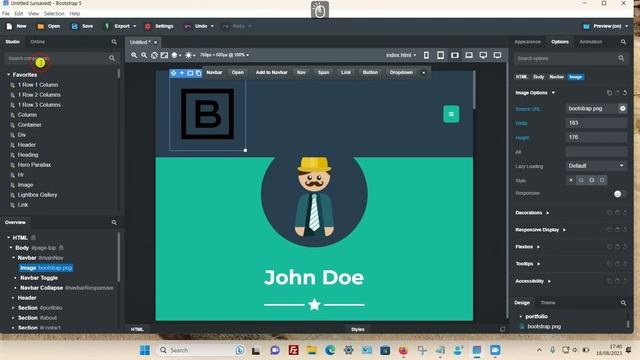640x360 pixels.
Task: Open the Selection menu
Action: point(54,13)
